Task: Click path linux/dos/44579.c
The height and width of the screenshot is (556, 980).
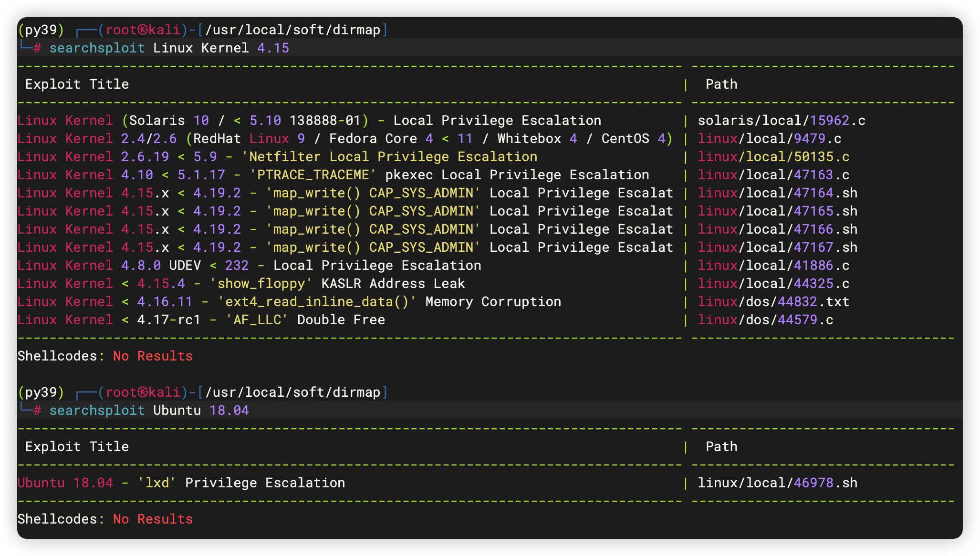Action: 766,320
